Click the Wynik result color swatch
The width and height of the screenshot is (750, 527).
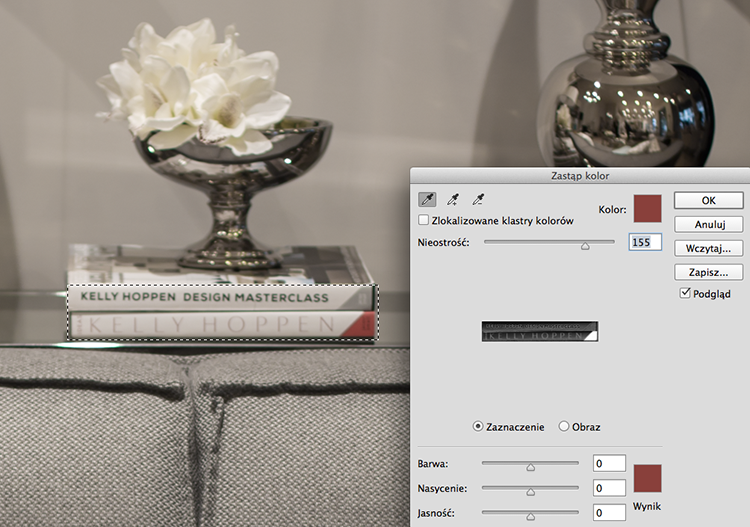coord(647,478)
